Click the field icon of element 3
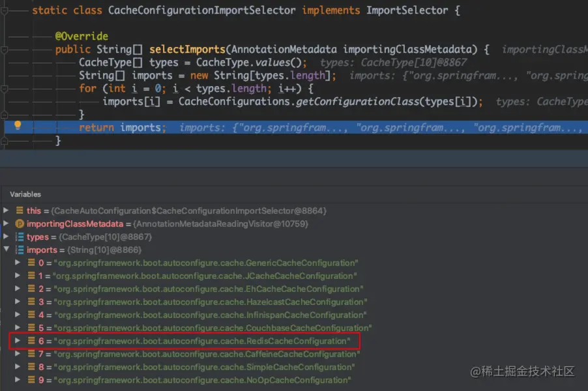Image resolution: width=588 pixels, height=391 pixels. pyautogui.click(x=31, y=302)
